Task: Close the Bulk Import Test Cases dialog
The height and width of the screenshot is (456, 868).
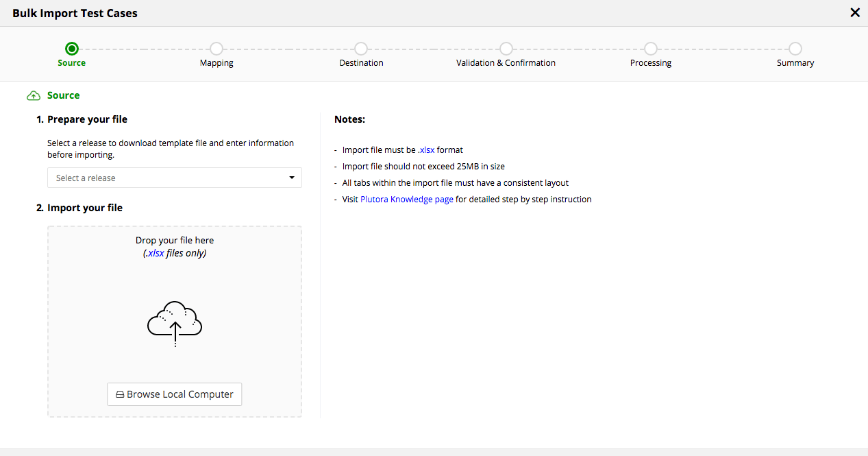Action: click(855, 12)
